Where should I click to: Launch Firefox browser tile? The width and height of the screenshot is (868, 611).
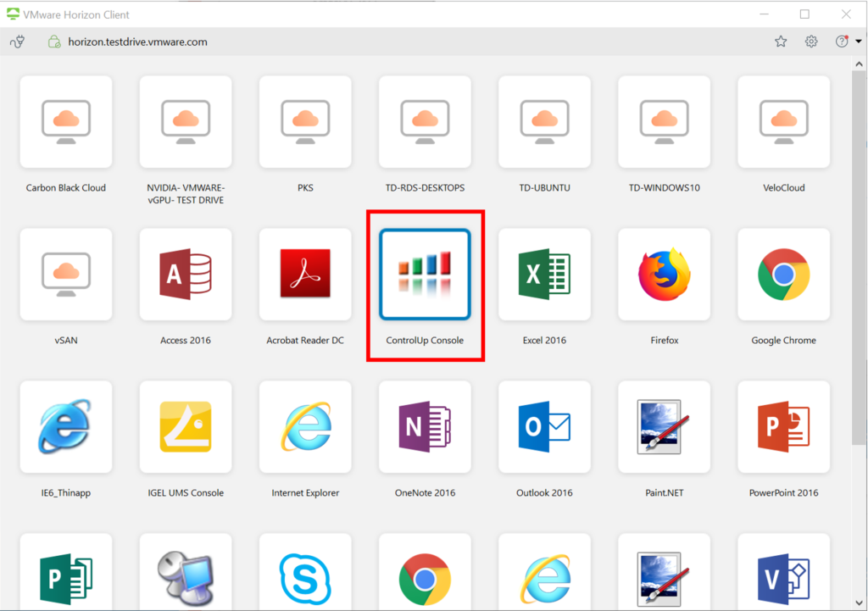pos(664,275)
